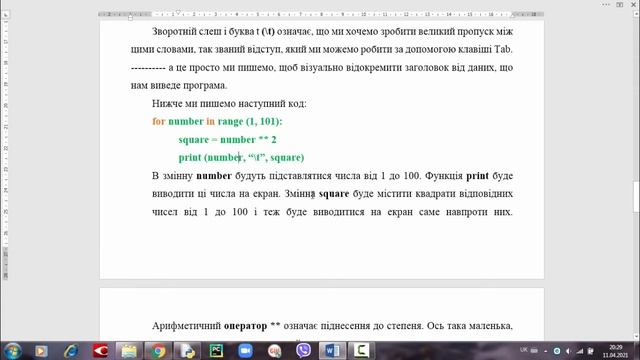Open the red screen recorder taskbar icon
This screenshot has height=360, width=640.
100,351
